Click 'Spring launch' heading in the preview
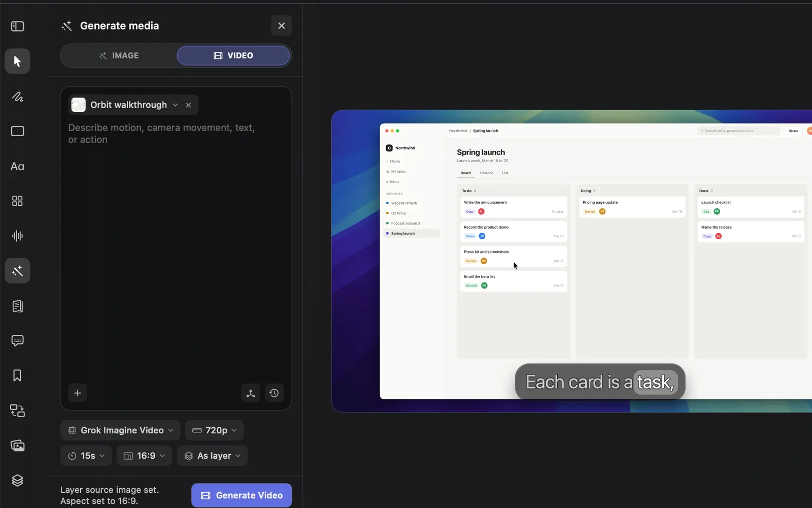The width and height of the screenshot is (812, 508). coord(481,152)
